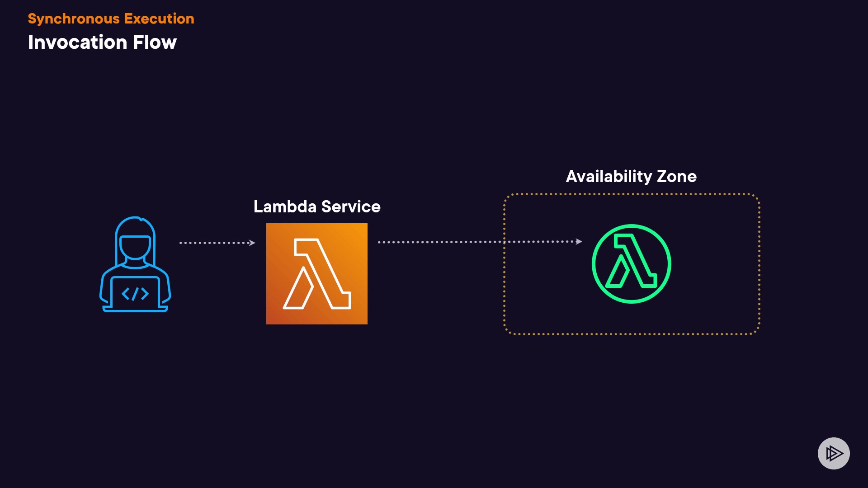Click the green Lambda function circle icon

click(x=631, y=264)
